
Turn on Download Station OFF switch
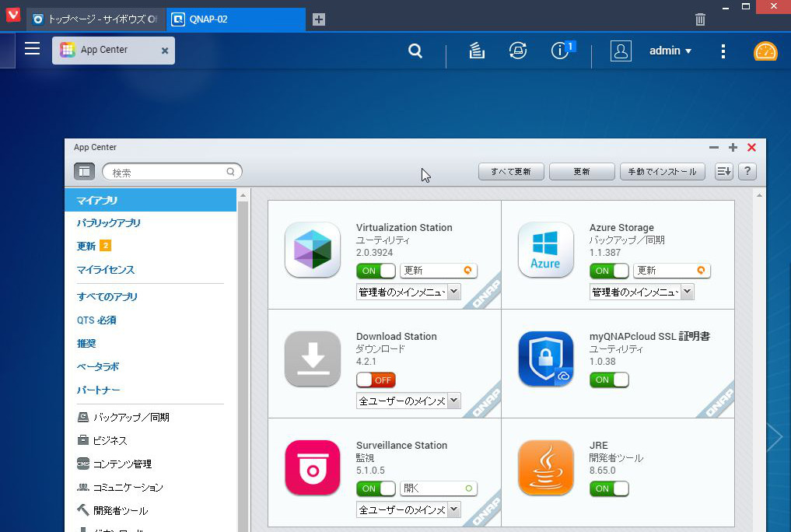click(x=376, y=380)
